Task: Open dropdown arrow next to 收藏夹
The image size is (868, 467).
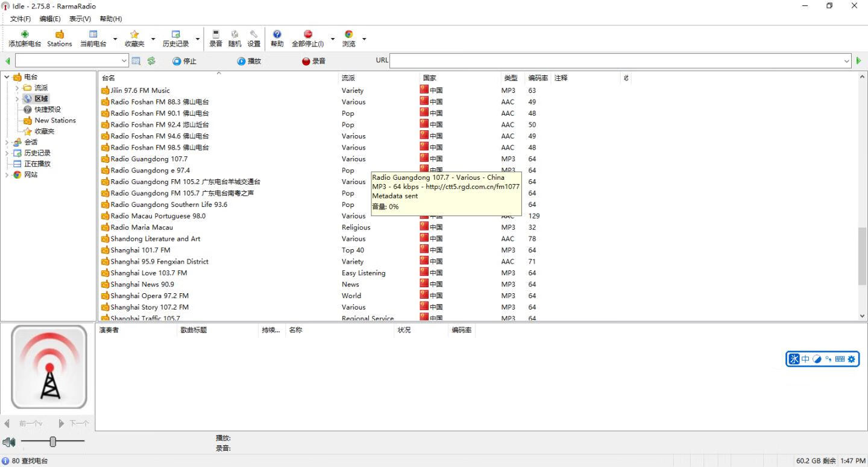Action: pos(153,39)
